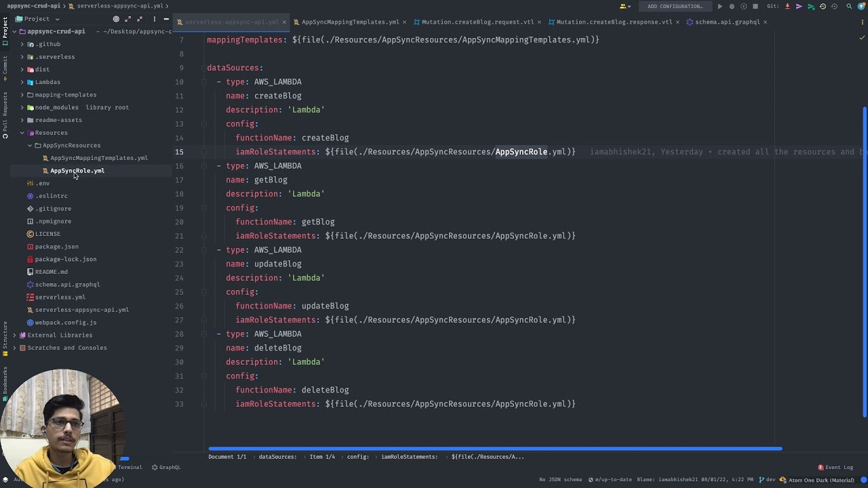
Task: Open Search Everywhere magnifier icon
Action: tap(849, 6)
